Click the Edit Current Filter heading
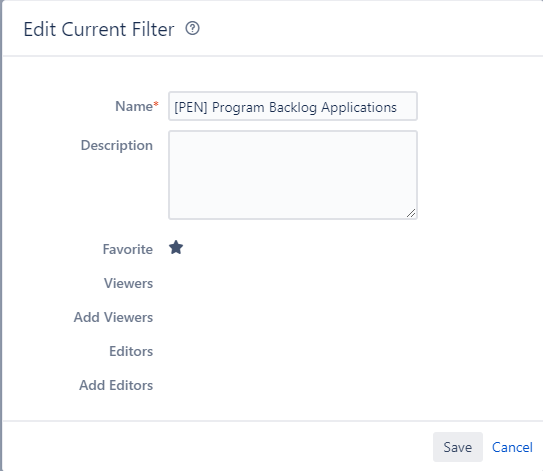Screen dimensions: 543x471 (99, 29)
